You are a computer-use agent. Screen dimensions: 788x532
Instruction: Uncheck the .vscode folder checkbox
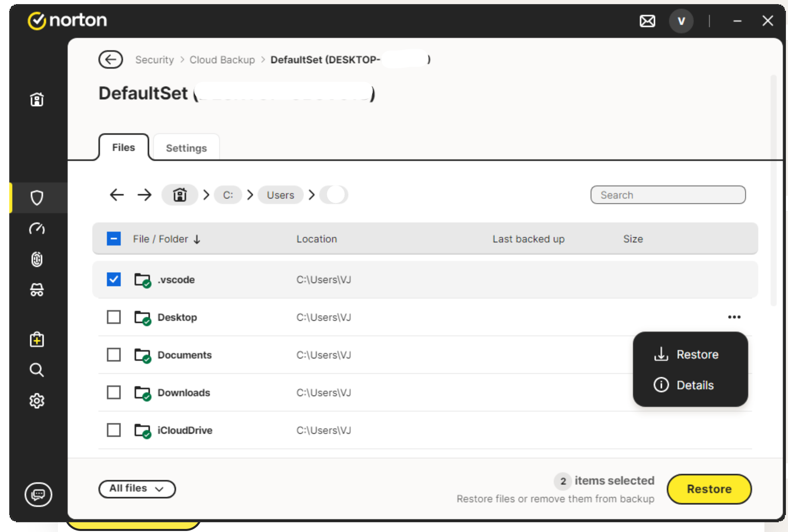pos(114,279)
